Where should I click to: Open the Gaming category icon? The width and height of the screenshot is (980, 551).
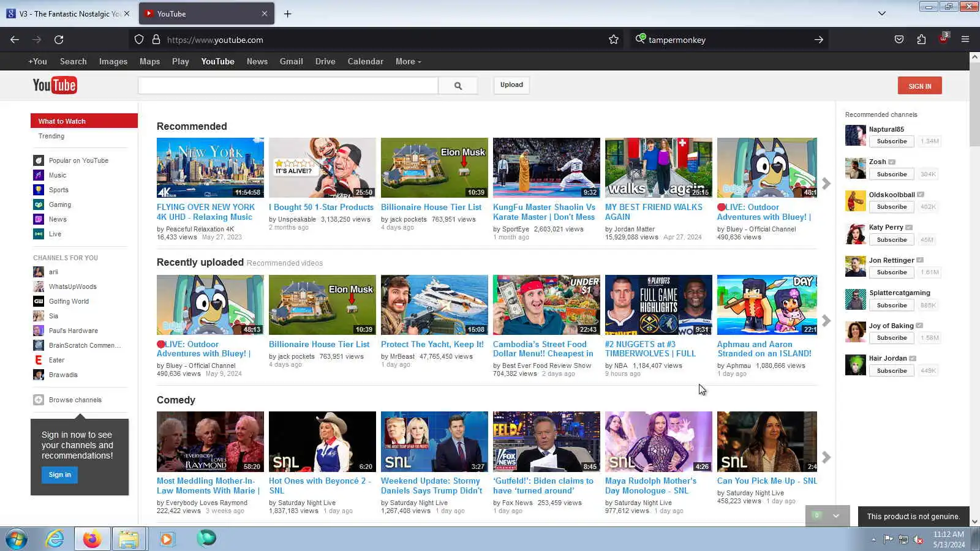[39, 204]
